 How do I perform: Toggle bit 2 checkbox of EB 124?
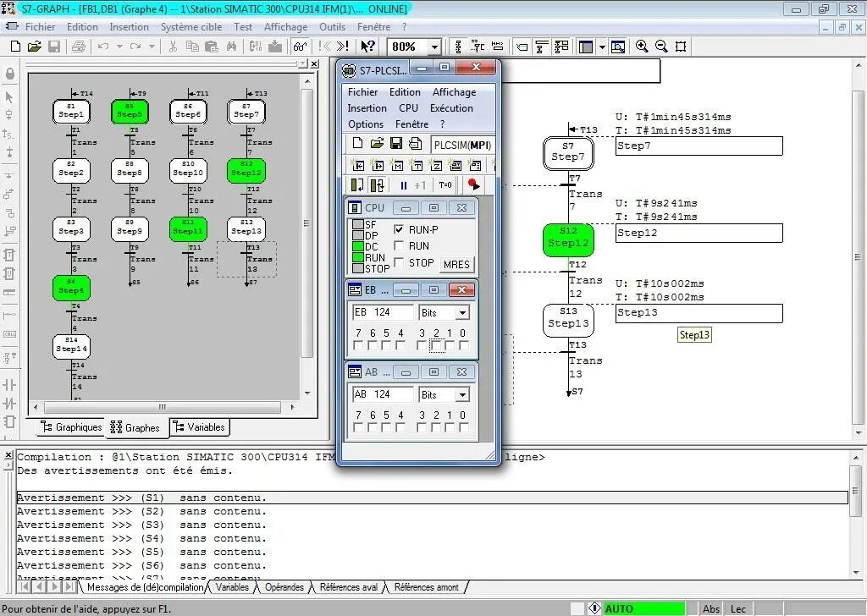pos(436,345)
